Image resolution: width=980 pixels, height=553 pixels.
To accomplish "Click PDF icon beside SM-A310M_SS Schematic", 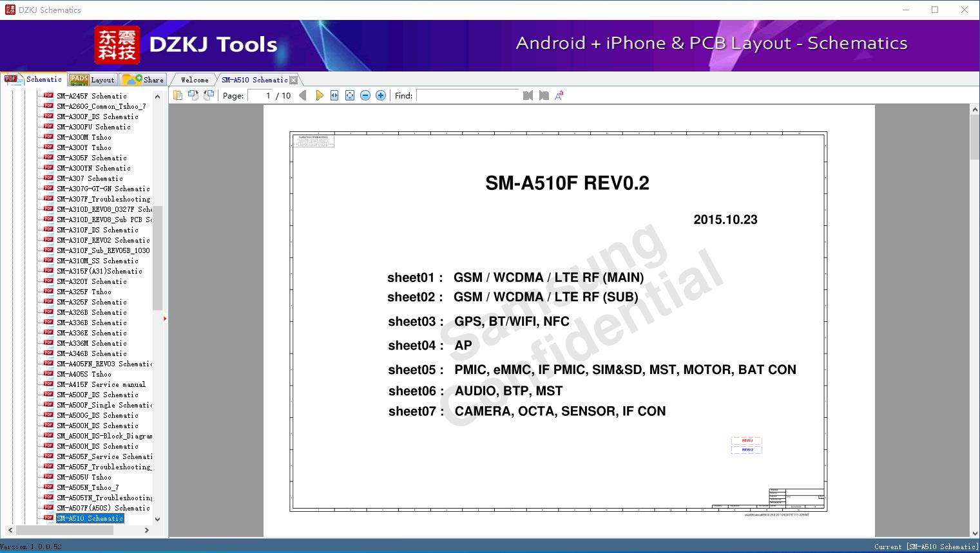I will tap(48, 260).
